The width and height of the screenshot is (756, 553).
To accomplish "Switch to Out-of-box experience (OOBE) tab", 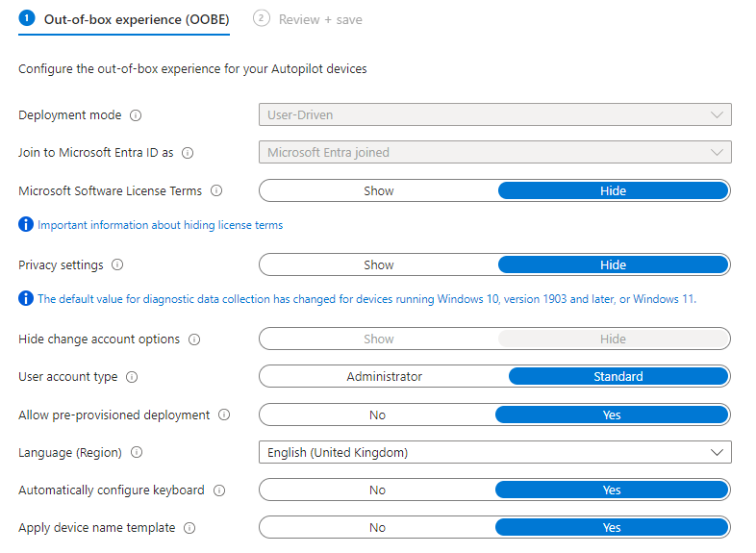I will [124, 20].
